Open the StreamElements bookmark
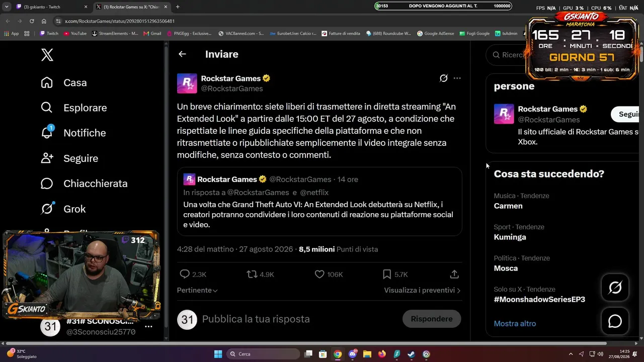The image size is (644, 362). click(115, 34)
